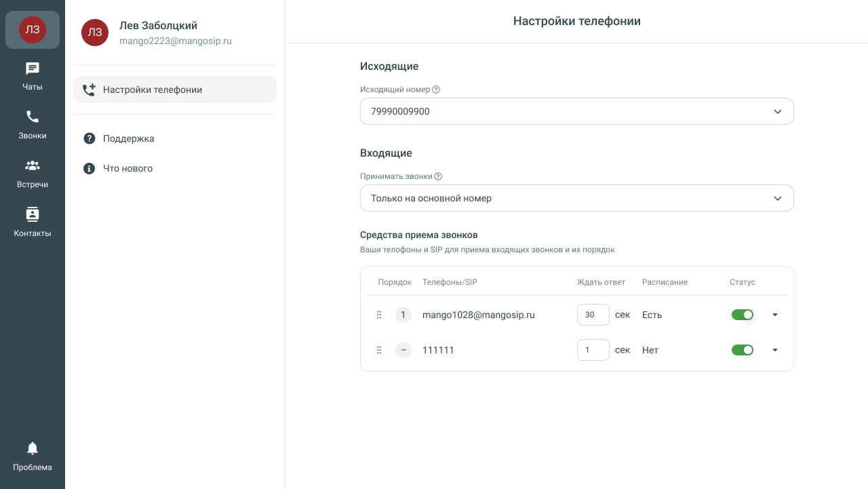Click the ЛЗ avatar in the sidebar
The width and height of the screenshot is (868, 489).
point(33,30)
